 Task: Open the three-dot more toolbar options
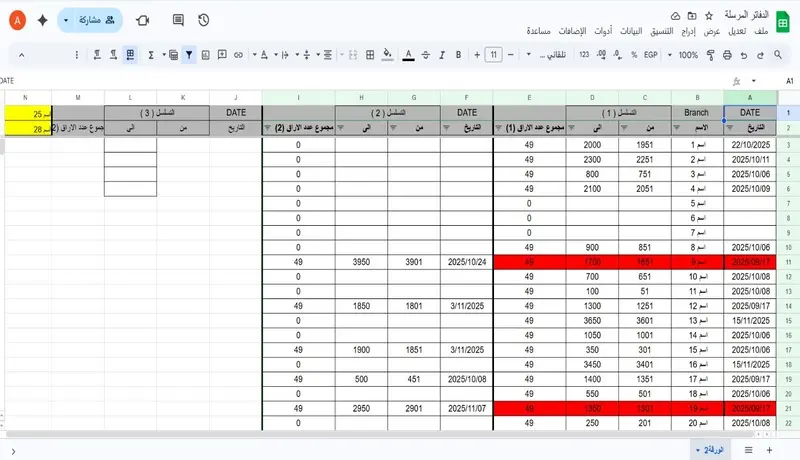coord(77,55)
